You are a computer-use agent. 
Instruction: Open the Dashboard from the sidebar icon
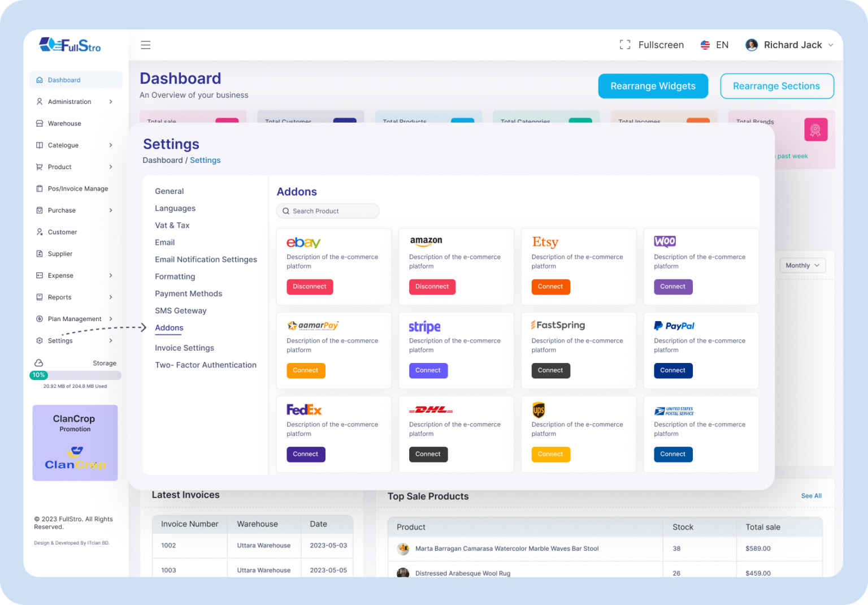(39, 80)
